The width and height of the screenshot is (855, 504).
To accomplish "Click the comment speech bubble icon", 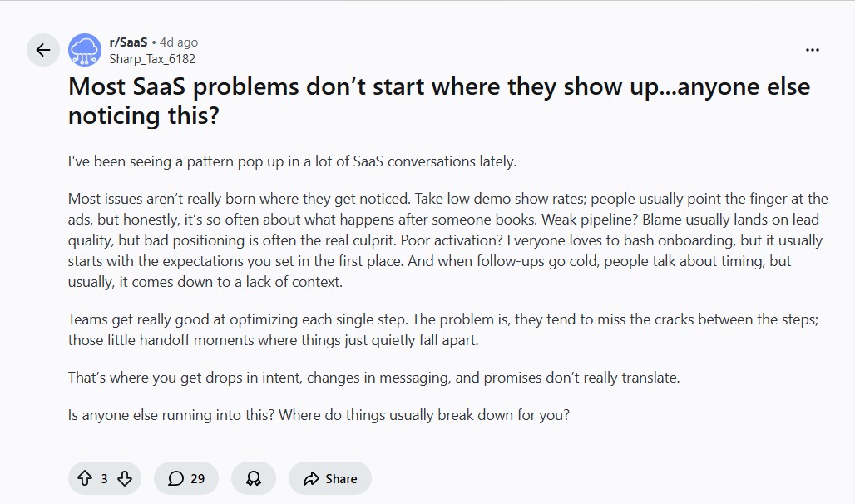I will (x=175, y=478).
